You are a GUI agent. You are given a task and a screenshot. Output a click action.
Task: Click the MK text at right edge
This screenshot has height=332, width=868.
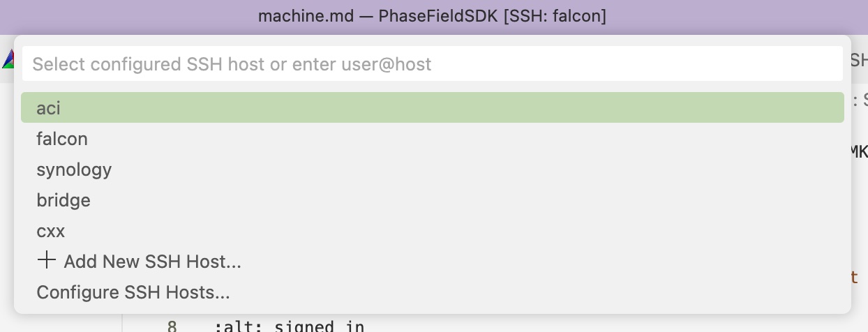[858, 151]
